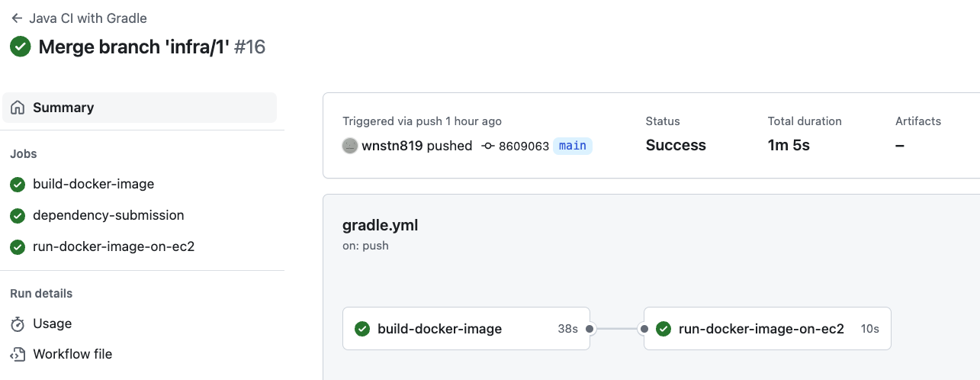
Task: Select the build-docker-image job in sidebar
Action: [x=93, y=185]
